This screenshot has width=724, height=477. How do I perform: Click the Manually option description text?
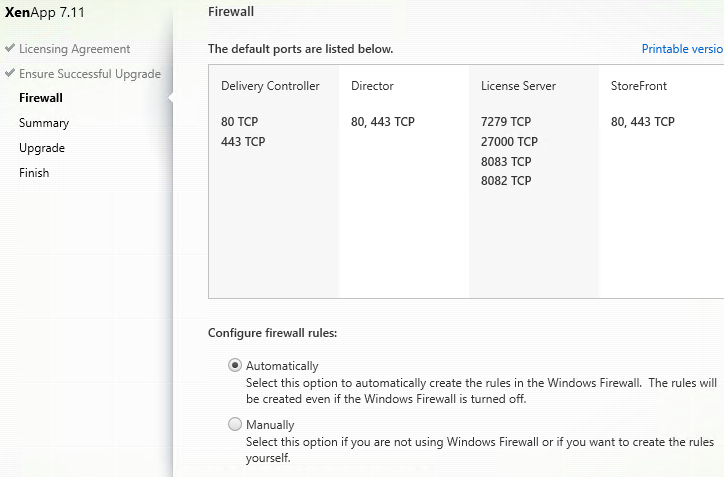tap(480, 450)
